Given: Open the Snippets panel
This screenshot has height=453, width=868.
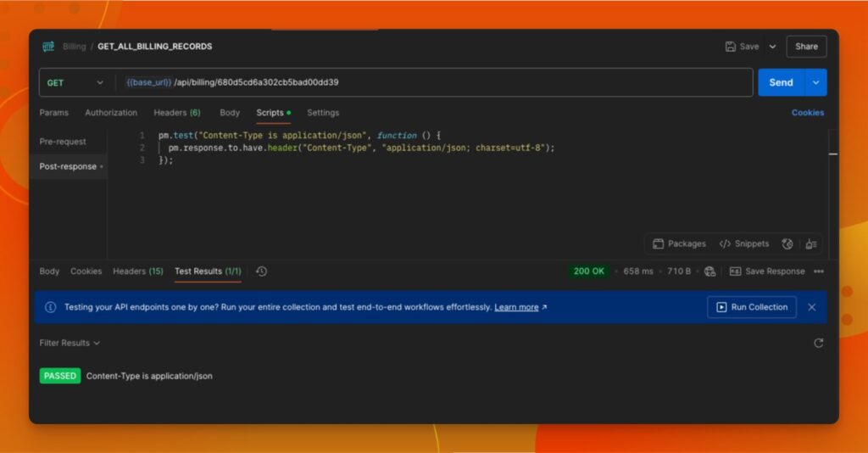Looking at the screenshot, I should point(744,243).
